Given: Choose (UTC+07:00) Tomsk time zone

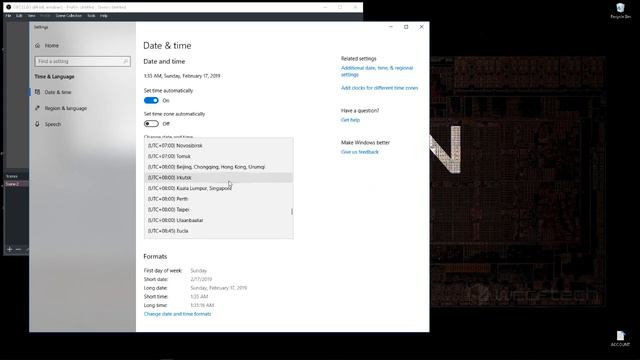Looking at the screenshot, I should 218,156.
